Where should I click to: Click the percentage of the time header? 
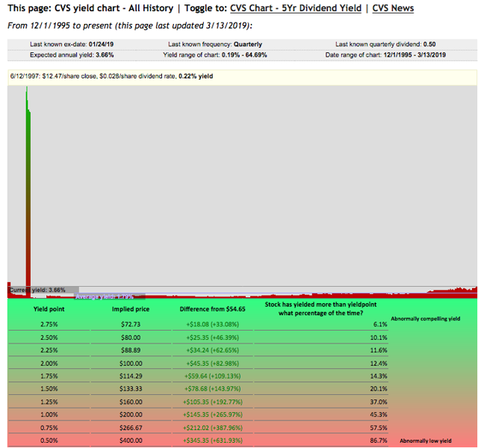coord(320,308)
